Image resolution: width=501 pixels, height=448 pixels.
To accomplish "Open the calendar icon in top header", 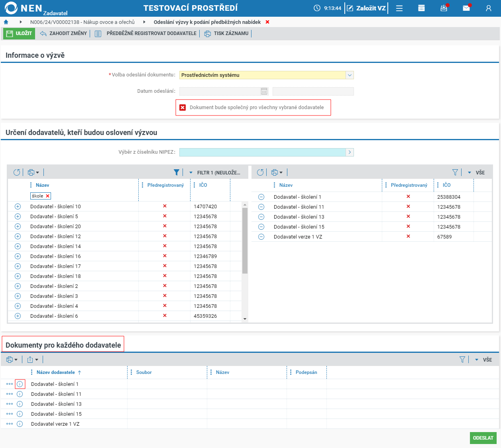I will (421, 8).
